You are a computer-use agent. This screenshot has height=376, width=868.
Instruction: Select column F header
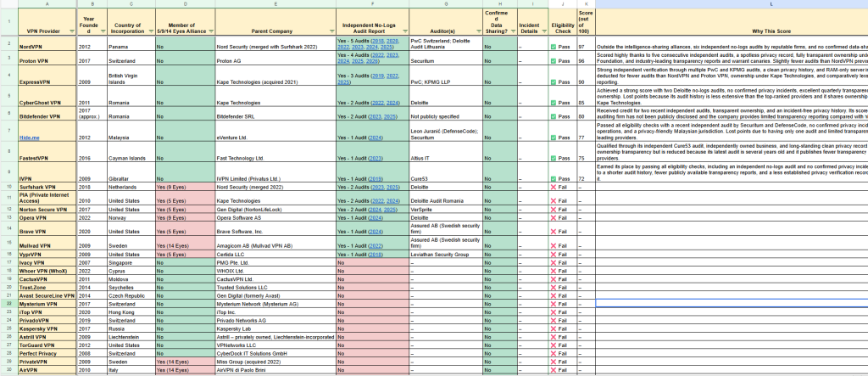373,4
